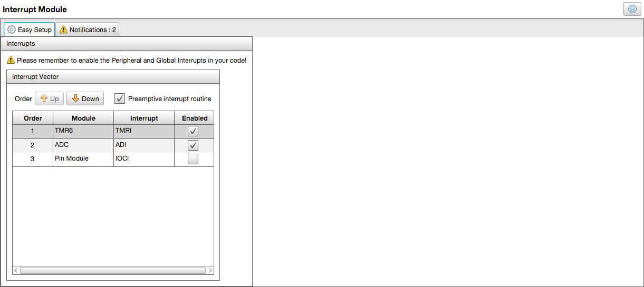Open the Notifications : 2 tab
Image resolution: width=644 pixels, height=287 pixels.
coord(88,30)
